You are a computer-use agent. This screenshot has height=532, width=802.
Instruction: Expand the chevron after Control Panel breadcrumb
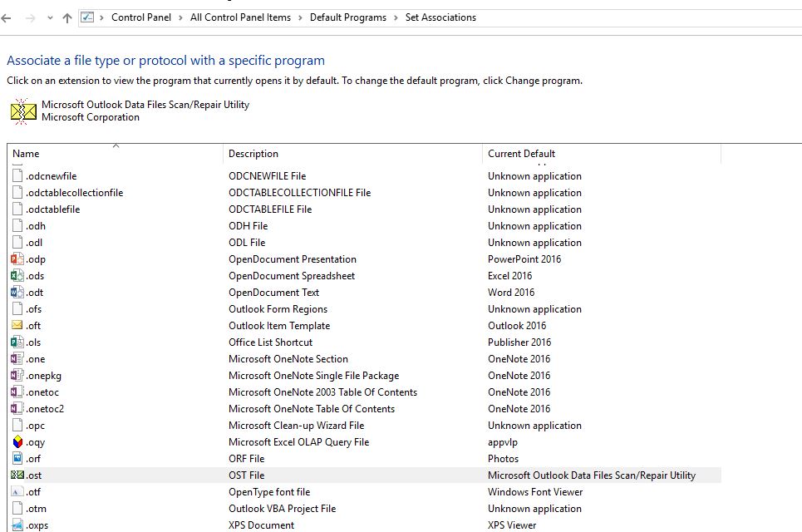(180, 18)
